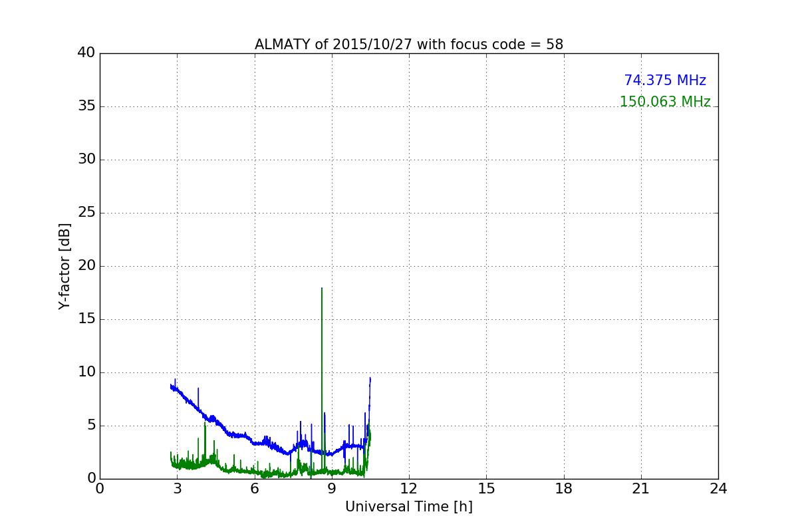Viewport: 798px width, 532px height.
Task: Click the x-axis tick label '9'
Action: [x=332, y=489]
